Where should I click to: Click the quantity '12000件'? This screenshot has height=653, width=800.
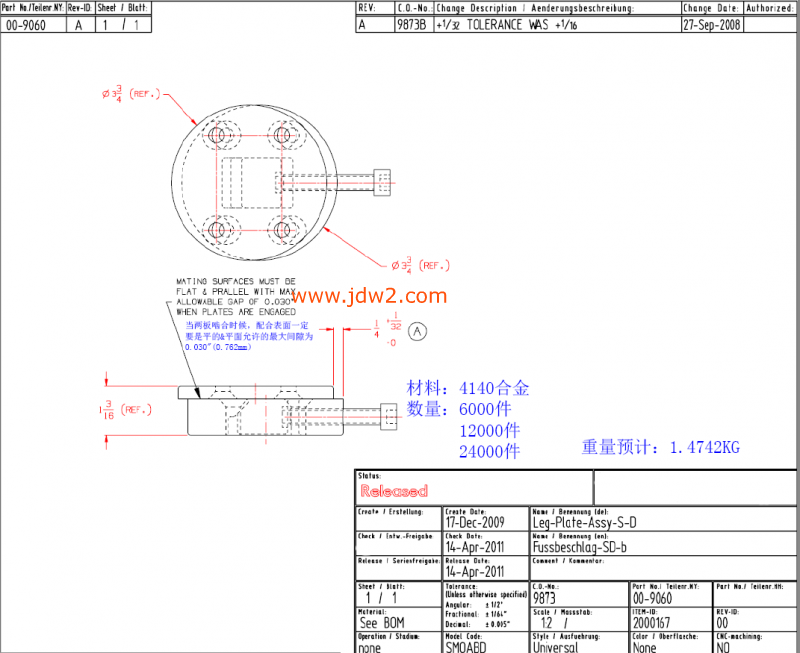489,431
